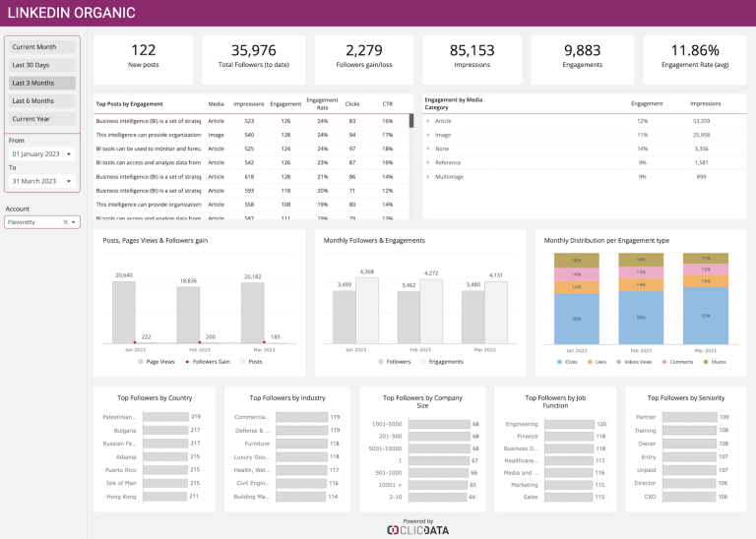Toggle Likes legend dot in distribution chart
This screenshot has height=539, width=756.
590,361
